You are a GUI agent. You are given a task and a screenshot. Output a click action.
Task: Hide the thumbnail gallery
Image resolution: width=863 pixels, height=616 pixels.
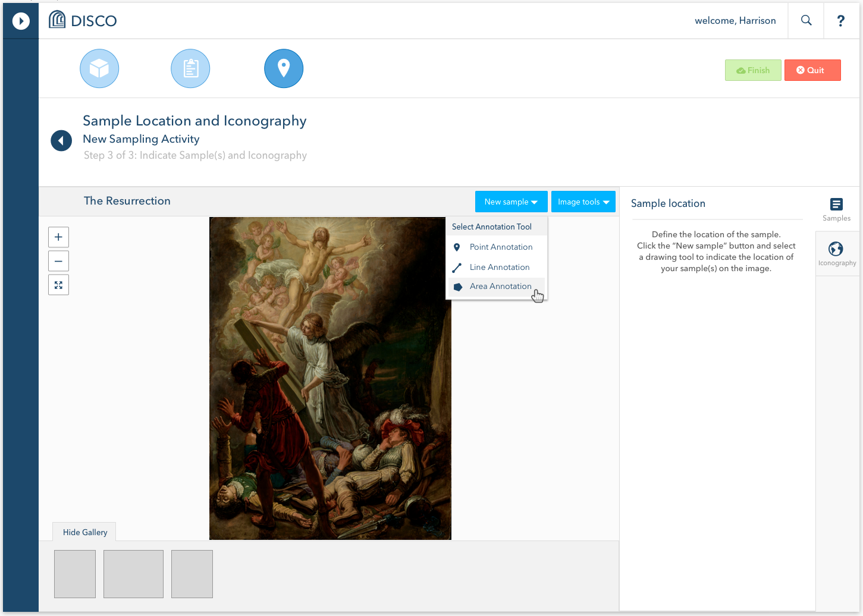coord(84,532)
